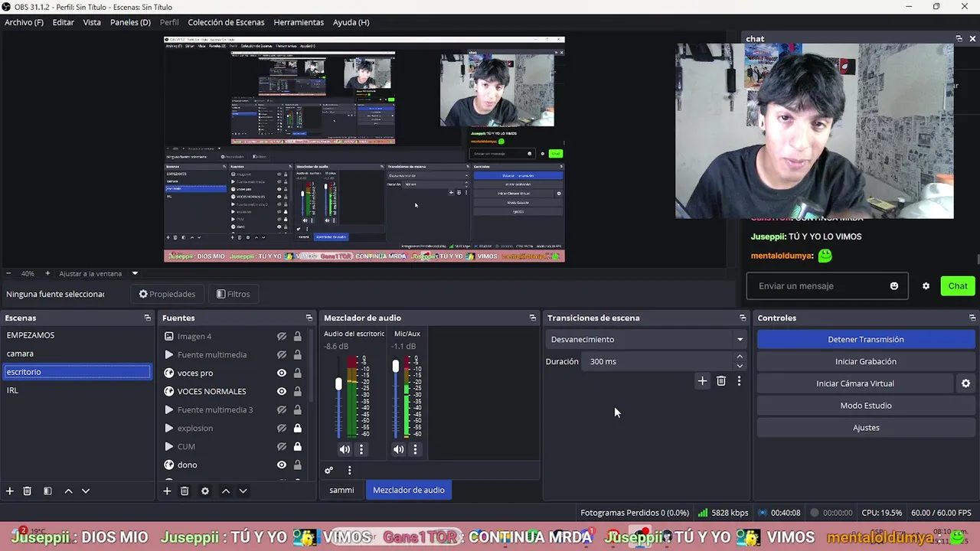This screenshot has height=551, width=980.
Task: Open virtual camera settings gear
Action: point(965,383)
